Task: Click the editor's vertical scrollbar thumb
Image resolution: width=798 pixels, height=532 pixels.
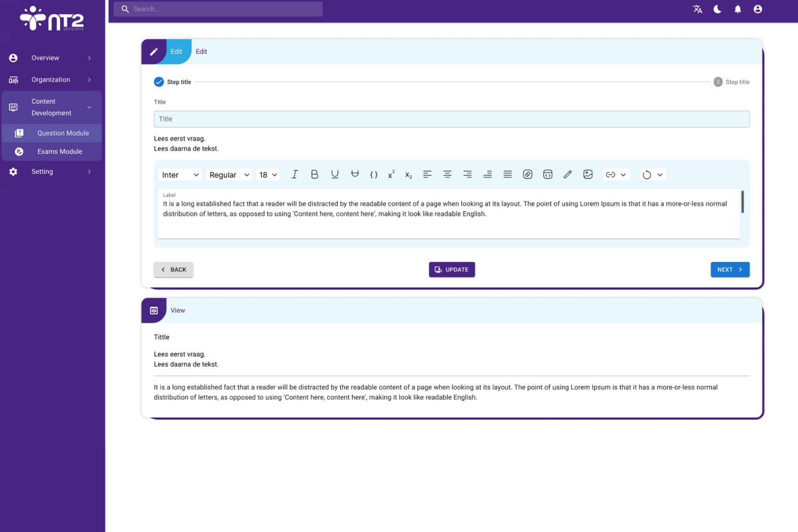Action: [743, 202]
